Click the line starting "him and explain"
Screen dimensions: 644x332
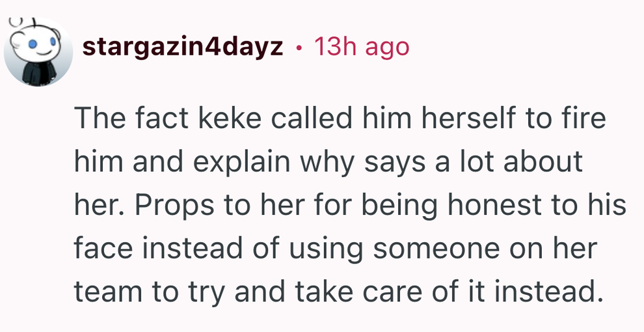tap(328, 161)
